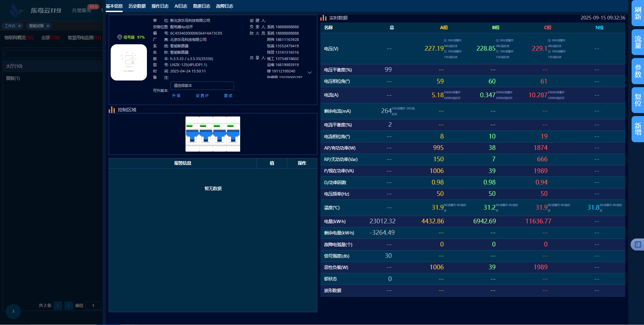The width and height of the screenshot is (644, 325).
Task: Close the 智能设备 tab
Action: 48,26
